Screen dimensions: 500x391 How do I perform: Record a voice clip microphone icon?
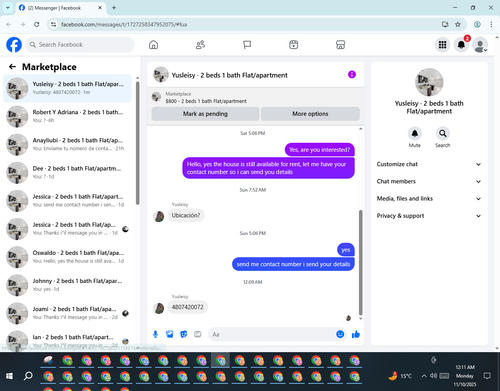point(155,334)
